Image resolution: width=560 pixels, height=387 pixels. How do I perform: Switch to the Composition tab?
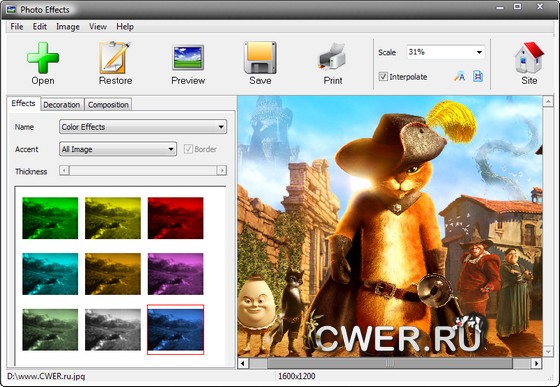click(x=108, y=105)
